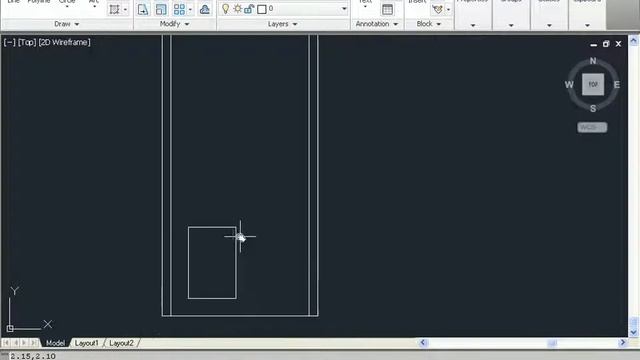Image resolution: width=640 pixels, height=360 pixels.
Task: Click E on the ViewCube compass
Action: pos(616,84)
